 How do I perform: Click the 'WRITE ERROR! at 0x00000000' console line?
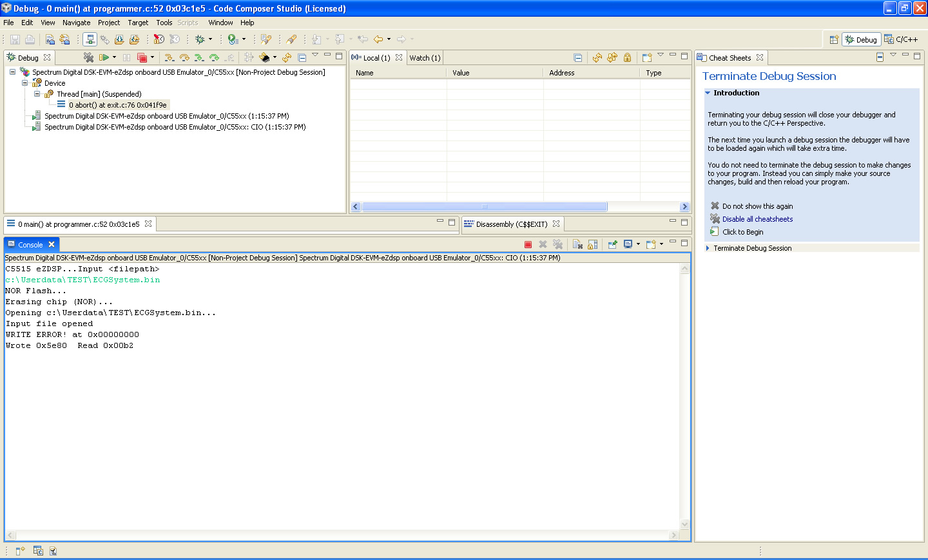(x=72, y=334)
